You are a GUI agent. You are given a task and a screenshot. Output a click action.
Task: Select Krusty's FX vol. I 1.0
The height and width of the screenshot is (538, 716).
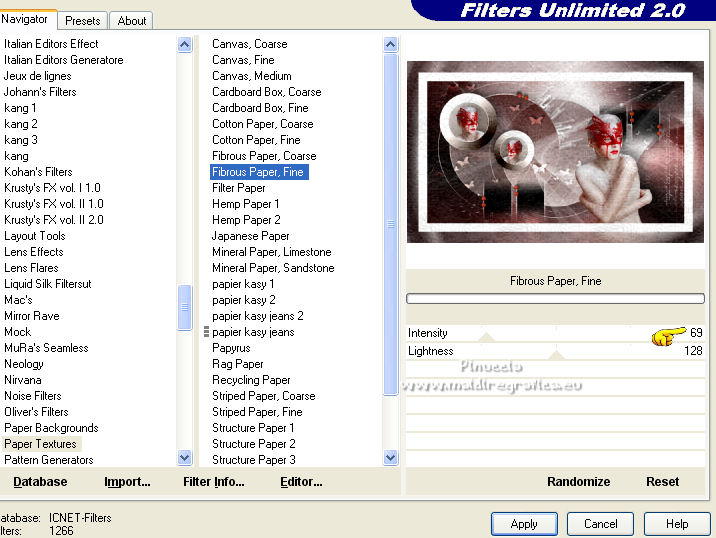[x=52, y=188]
